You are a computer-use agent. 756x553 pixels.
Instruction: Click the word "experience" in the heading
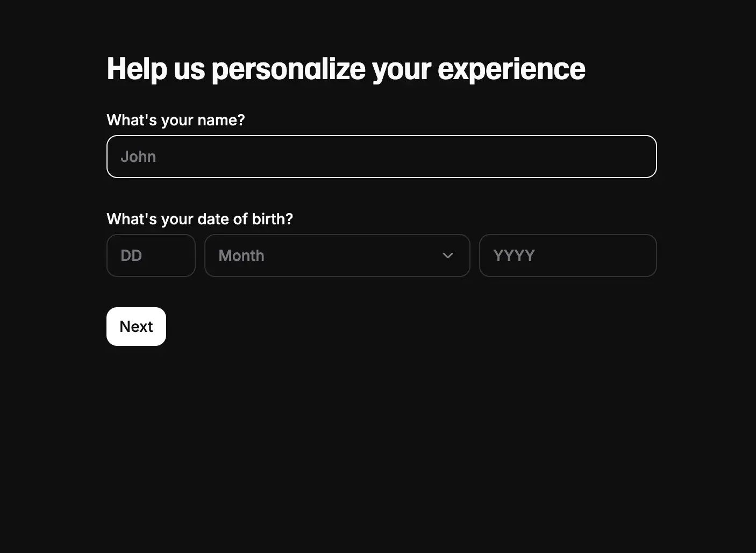pyautogui.click(x=511, y=69)
